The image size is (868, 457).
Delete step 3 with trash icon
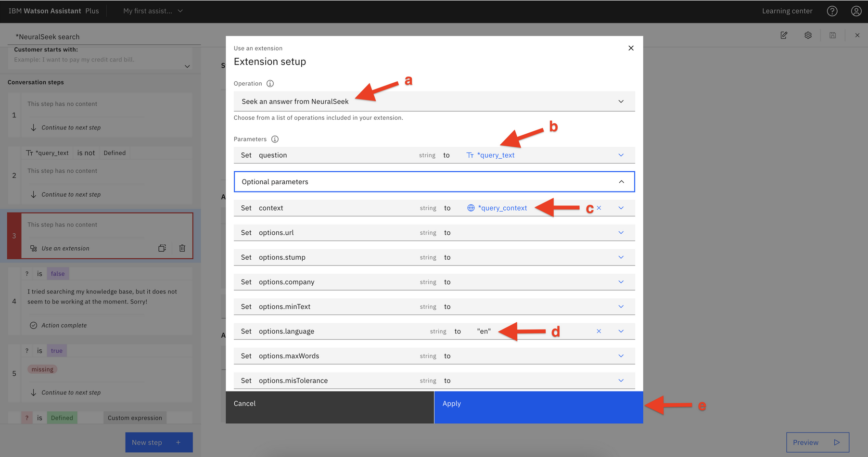coord(182,248)
